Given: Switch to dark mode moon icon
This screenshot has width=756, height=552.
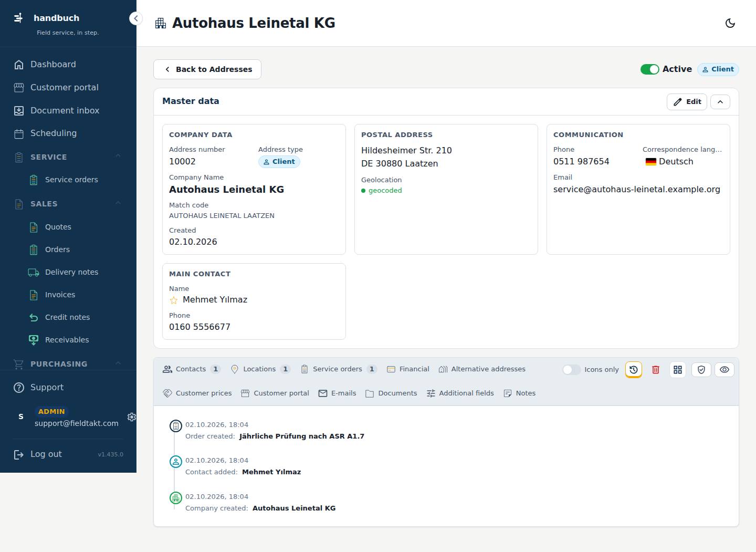Looking at the screenshot, I should click(x=730, y=23).
